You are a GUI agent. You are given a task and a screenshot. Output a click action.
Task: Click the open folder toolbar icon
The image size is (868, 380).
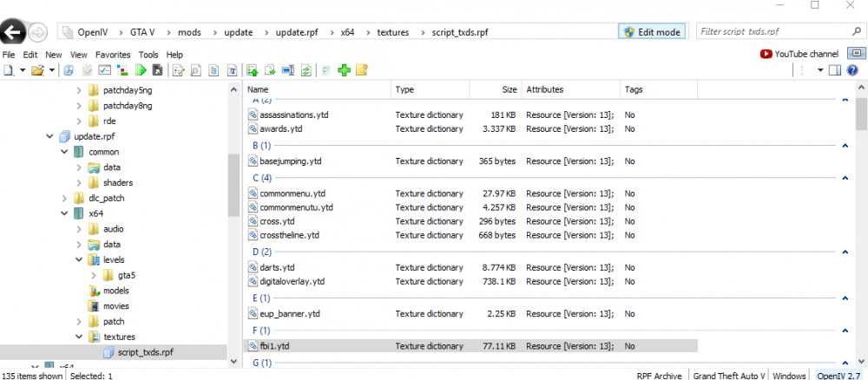click(37, 70)
